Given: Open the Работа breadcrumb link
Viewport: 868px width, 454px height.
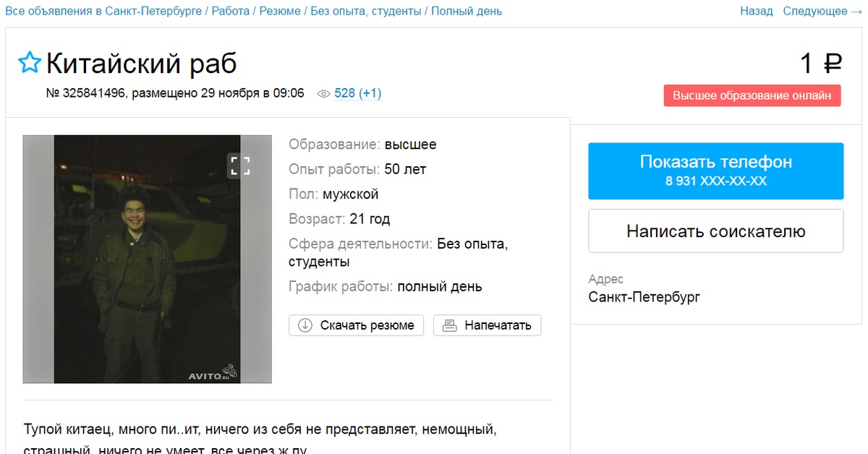Looking at the screenshot, I should [231, 11].
